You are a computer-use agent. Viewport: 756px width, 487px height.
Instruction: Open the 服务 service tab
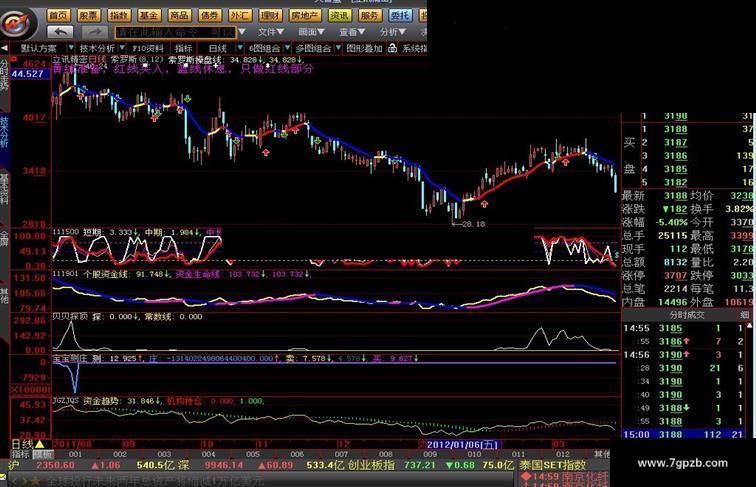369,15
